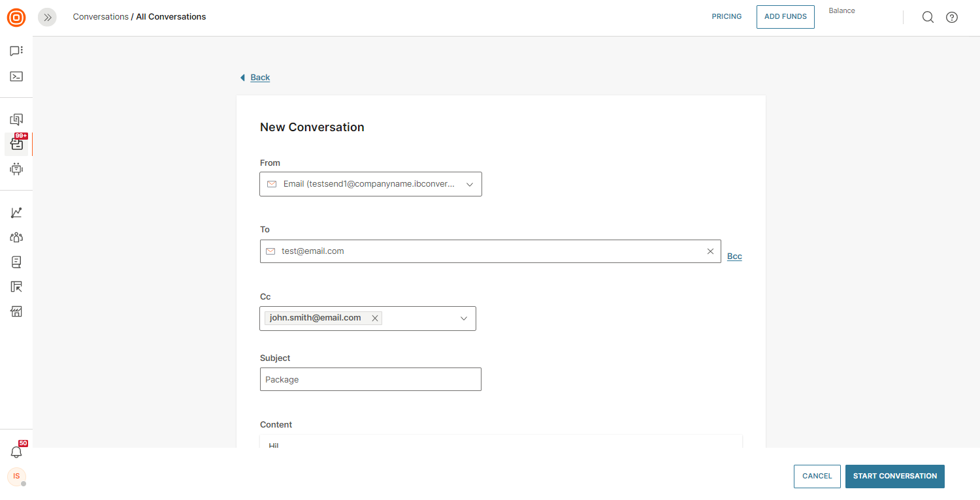
Task: Clear the To field test@email.com
Action: [x=710, y=251]
